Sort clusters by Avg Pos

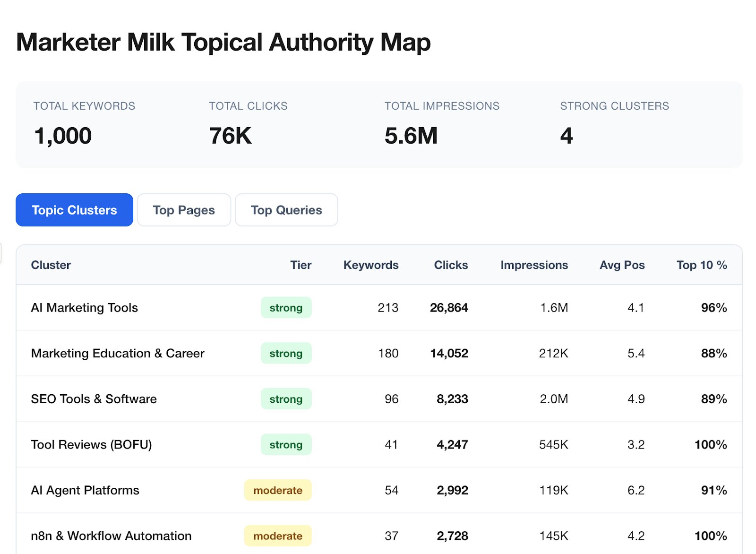622,265
